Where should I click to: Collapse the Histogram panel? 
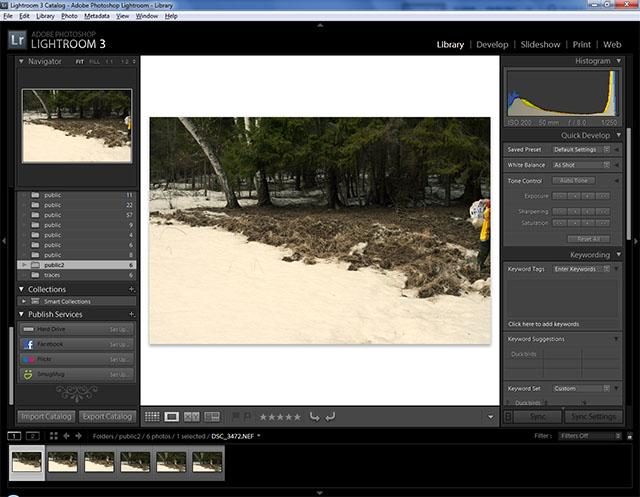(619, 61)
